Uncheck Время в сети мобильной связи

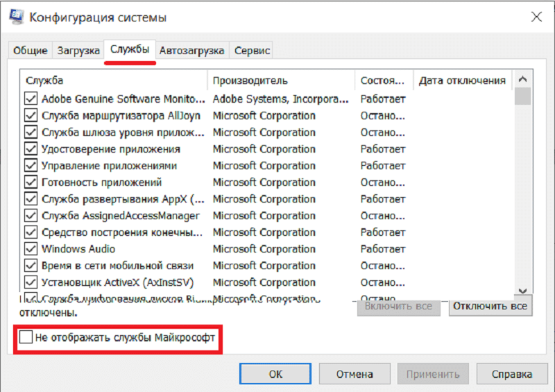coord(31,265)
